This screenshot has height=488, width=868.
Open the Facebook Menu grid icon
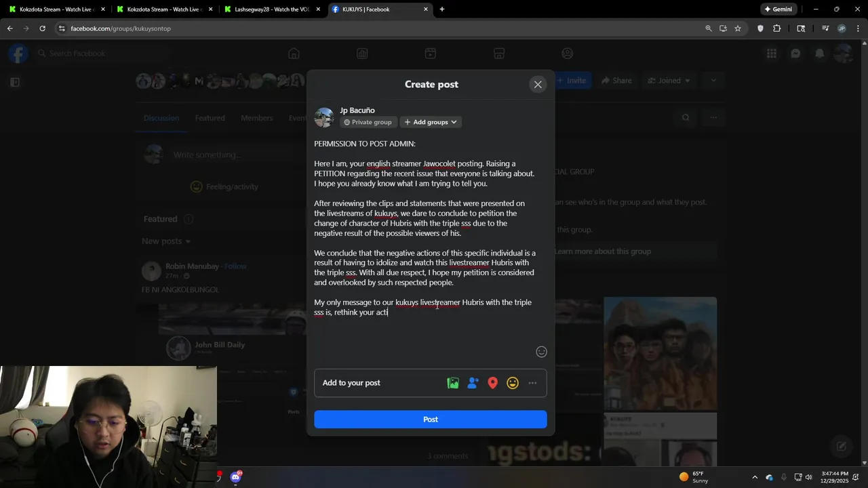click(772, 54)
